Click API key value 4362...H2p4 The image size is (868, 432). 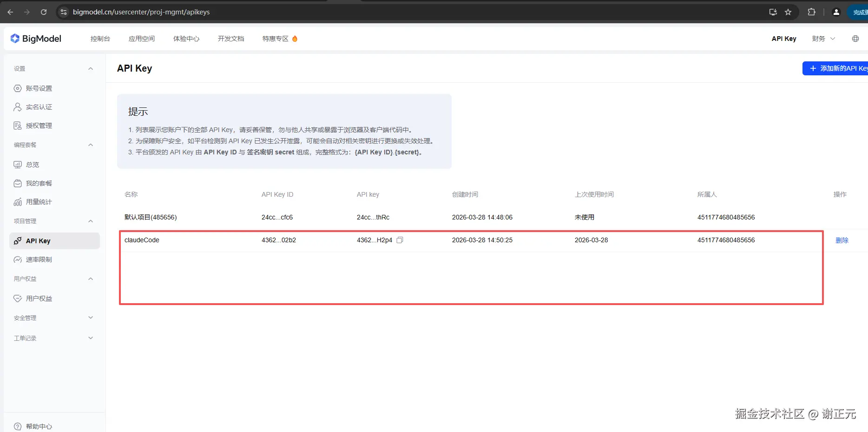(375, 240)
